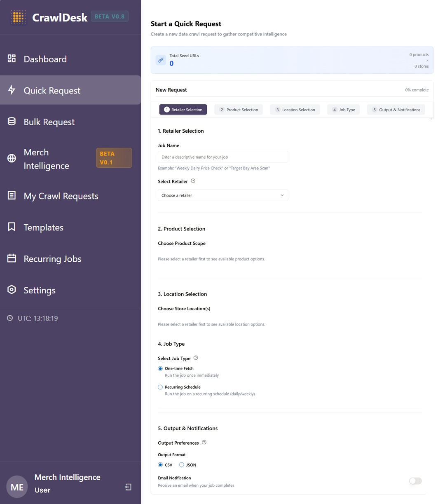The image size is (445, 504).
Task: Click the Output Preferences help icon
Action: point(204,442)
